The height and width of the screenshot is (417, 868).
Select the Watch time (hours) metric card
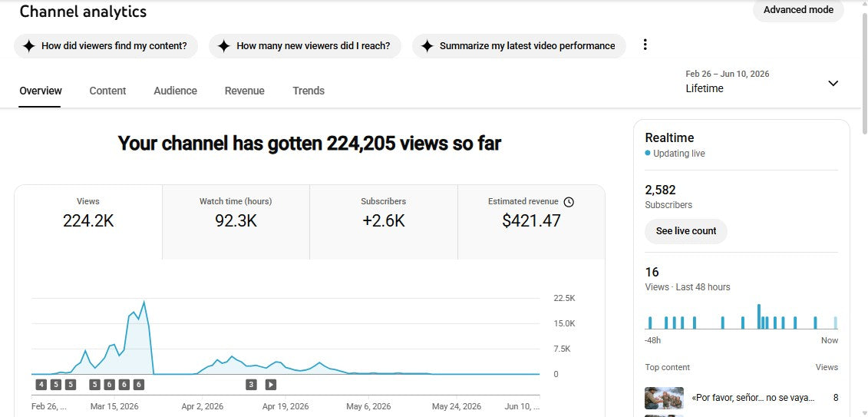click(236, 222)
